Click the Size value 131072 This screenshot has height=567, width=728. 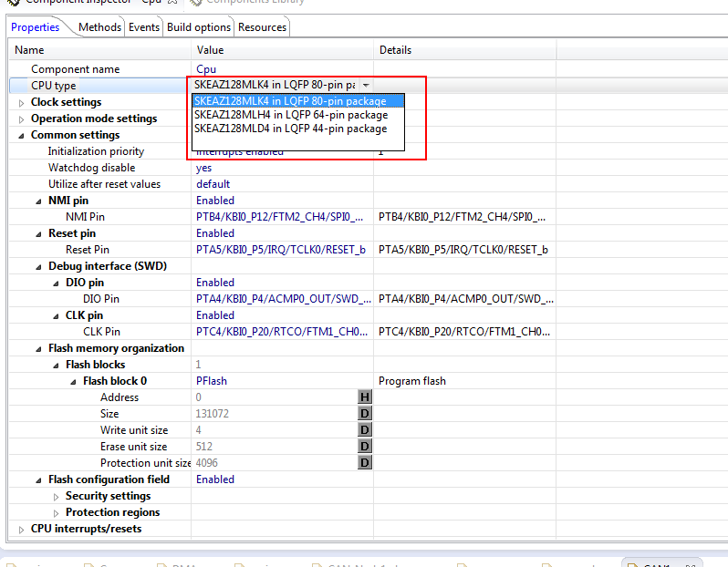click(213, 414)
